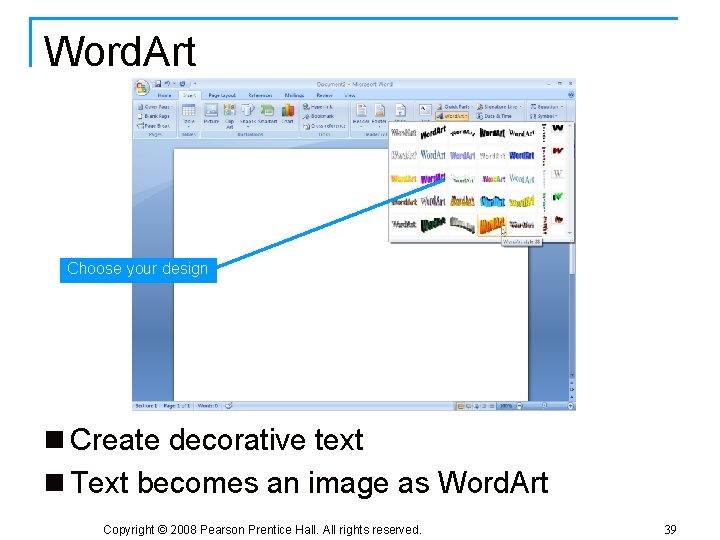Screen dimensions: 720x540
Task: Click the Bookmark command
Action: point(318,116)
